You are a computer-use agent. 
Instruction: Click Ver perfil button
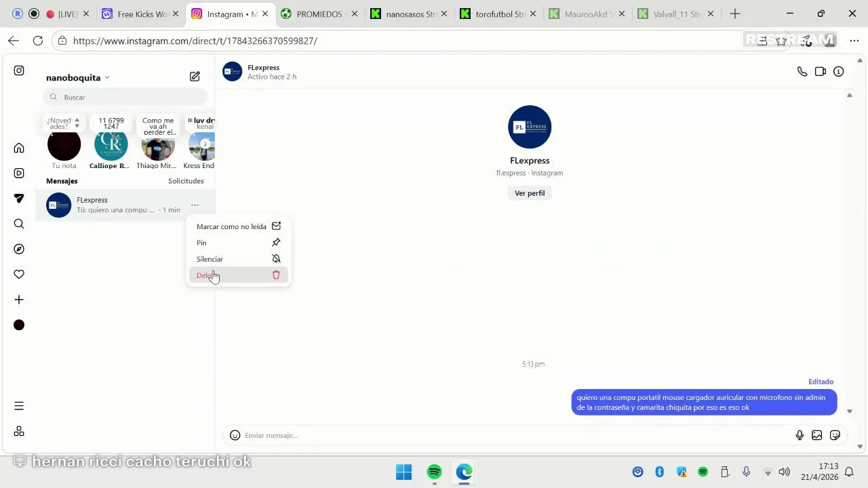click(530, 193)
